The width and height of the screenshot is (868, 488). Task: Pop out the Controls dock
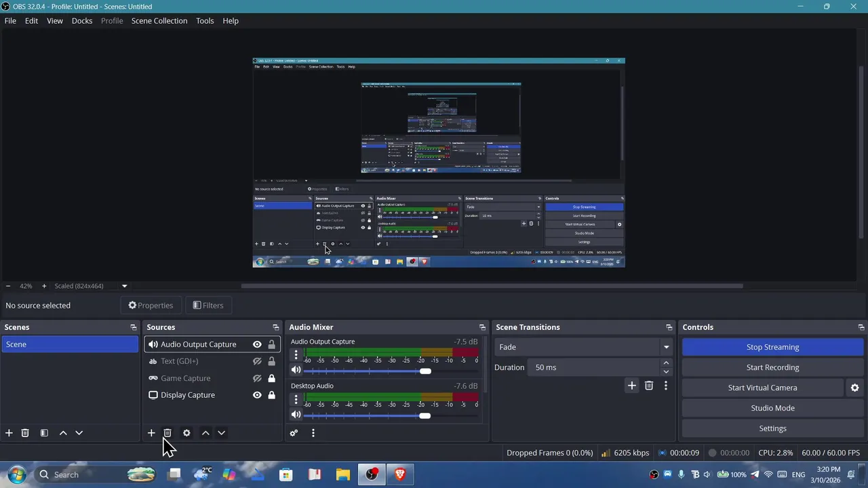pyautogui.click(x=861, y=327)
